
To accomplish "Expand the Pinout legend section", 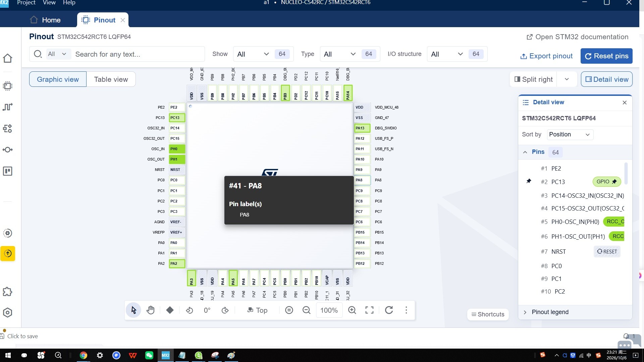I will [x=525, y=312].
